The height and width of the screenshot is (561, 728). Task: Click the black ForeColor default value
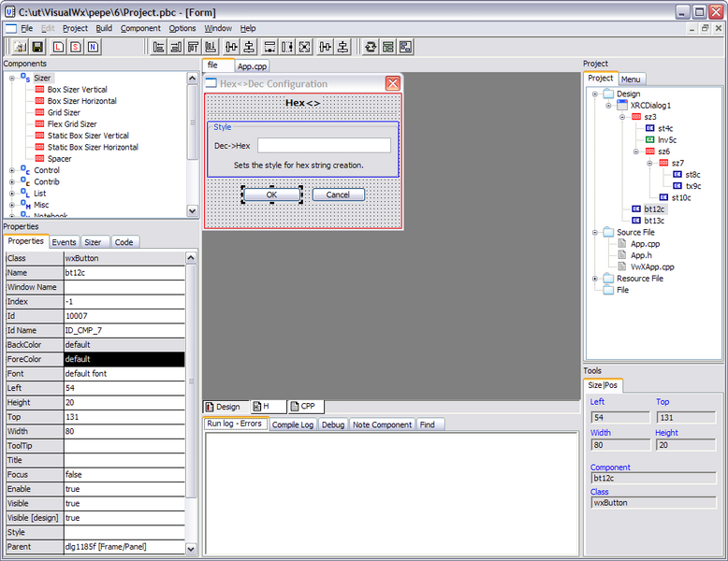[124, 359]
